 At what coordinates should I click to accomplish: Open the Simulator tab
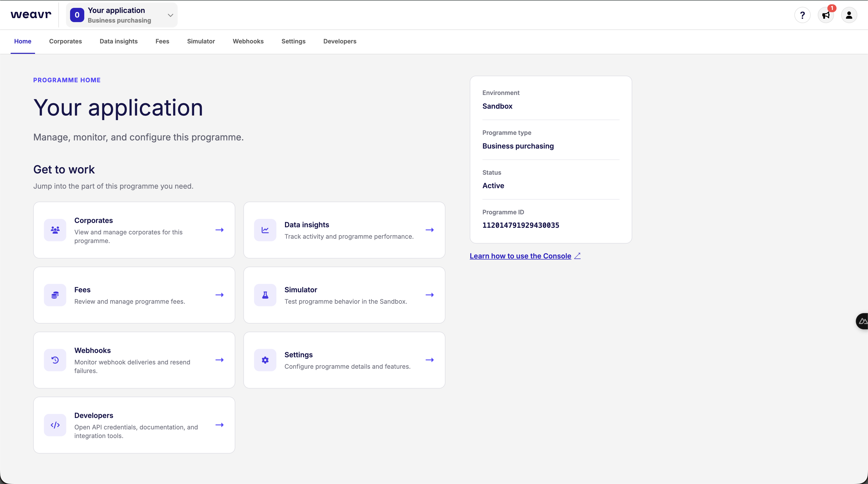point(201,41)
